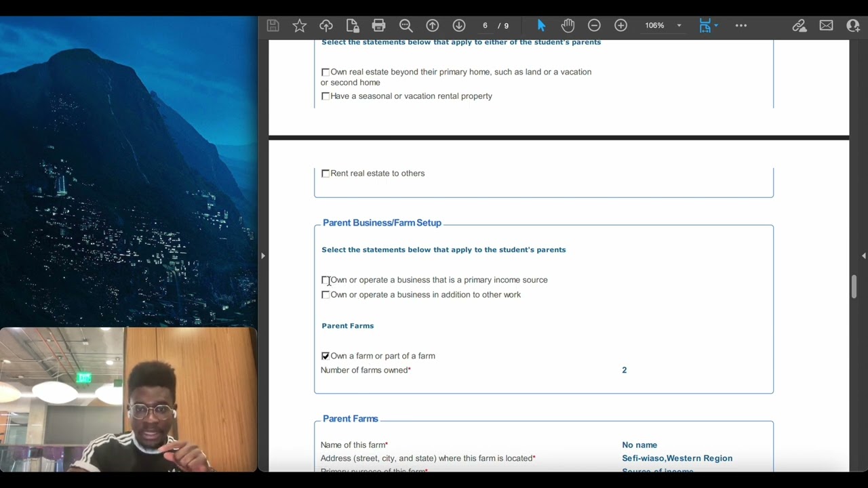Click the number of farms owned value 2

tap(625, 370)
